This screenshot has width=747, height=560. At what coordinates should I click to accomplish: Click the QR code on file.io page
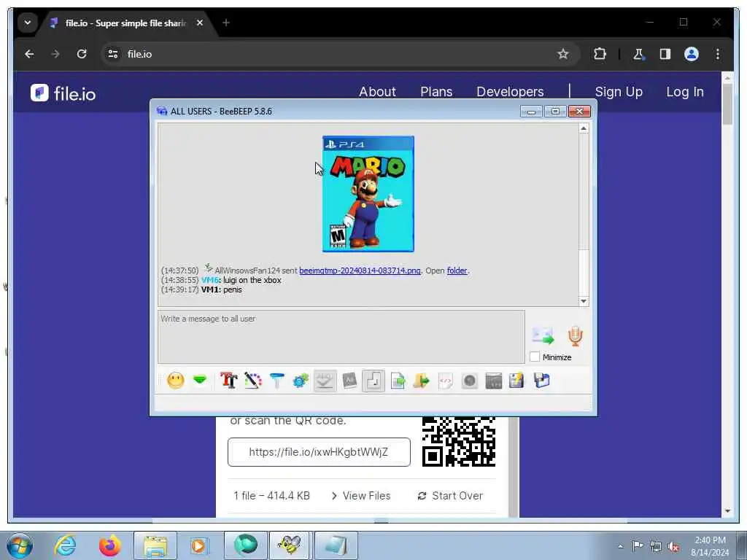point(459,441)
